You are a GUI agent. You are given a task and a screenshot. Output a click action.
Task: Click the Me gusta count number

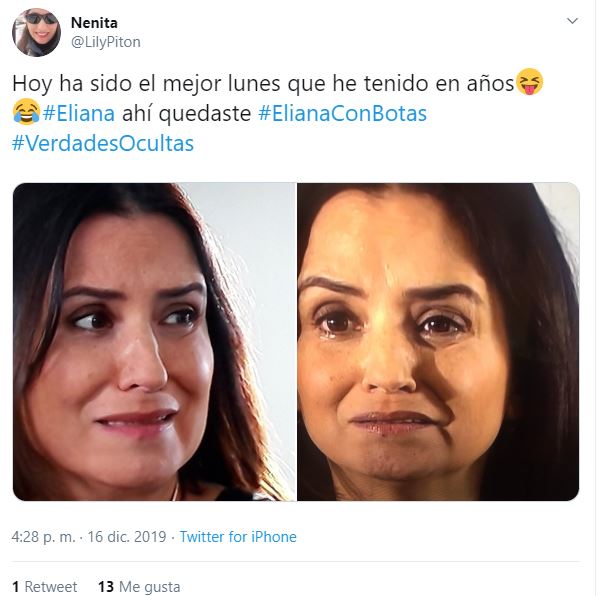(106, 587)
